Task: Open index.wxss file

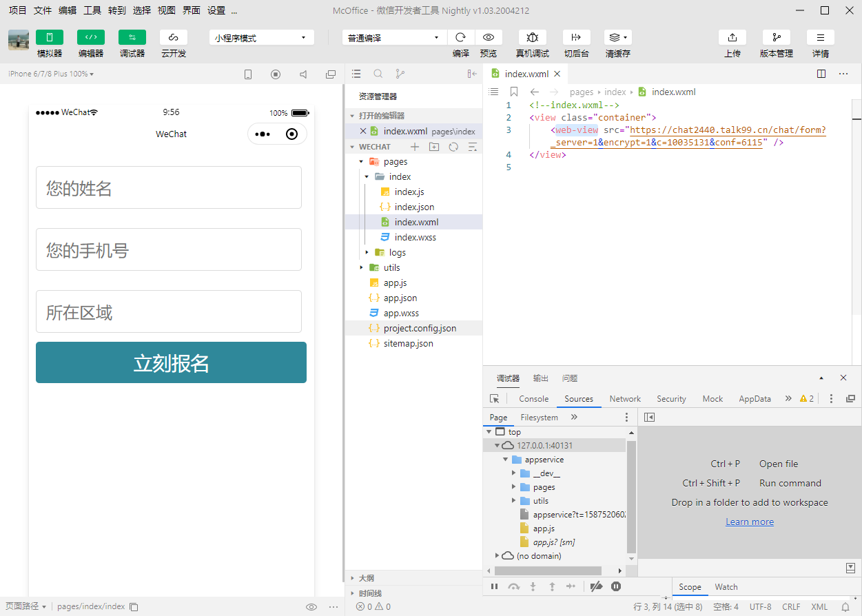Action: point(413,238)
